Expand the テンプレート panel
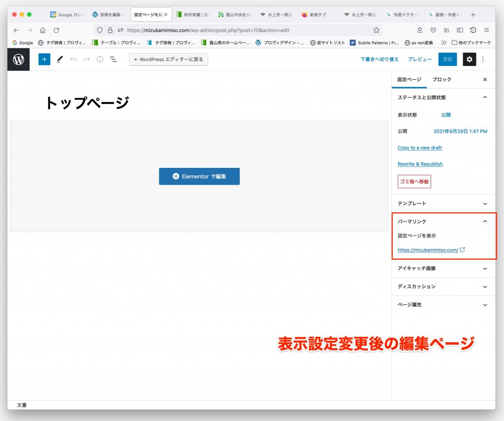504x421 pixels. 485,203
